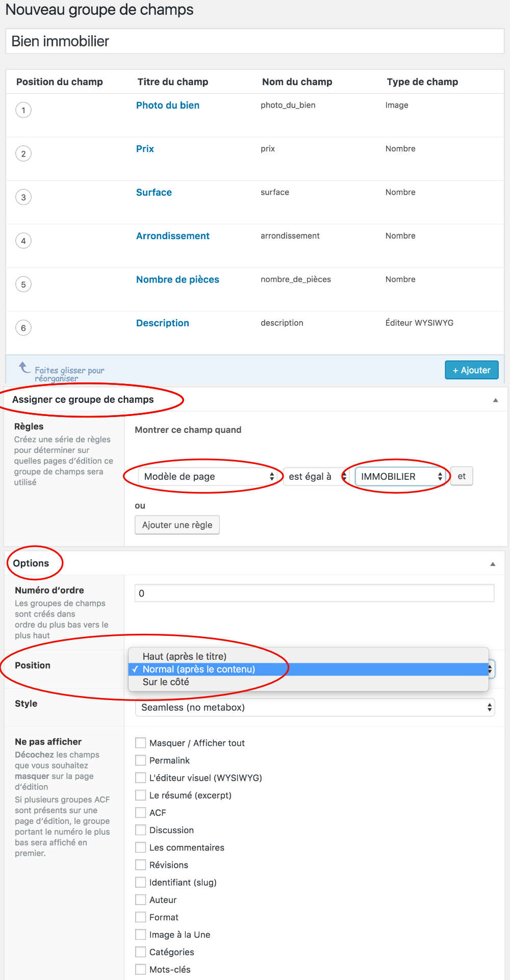Open the 'est égal à' condition dropdown
Viewport: 510px width, 980px height.
click(316, 476)
